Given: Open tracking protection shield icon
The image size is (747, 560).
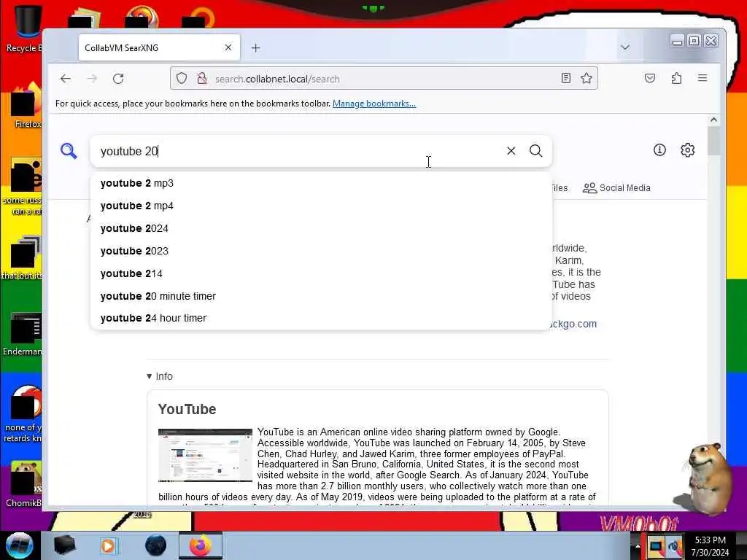Looking at the screenshot, I should 182,78.
